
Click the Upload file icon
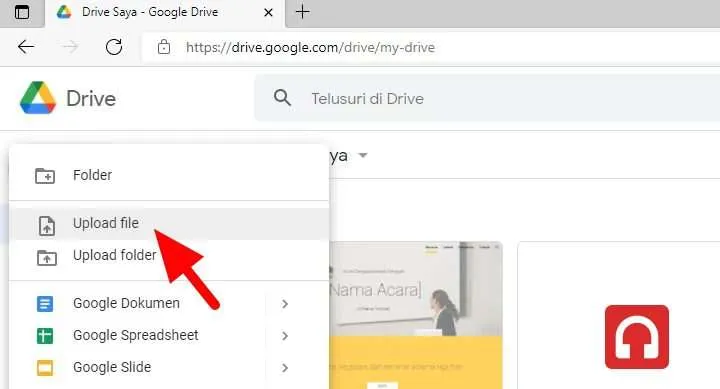click(46, 226)
